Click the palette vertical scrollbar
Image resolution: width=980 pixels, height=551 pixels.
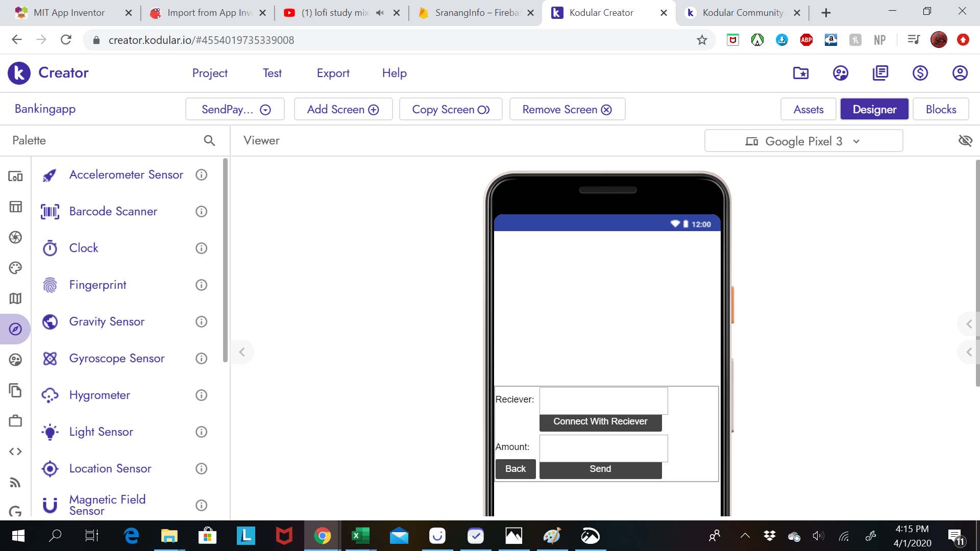(225, 260)
